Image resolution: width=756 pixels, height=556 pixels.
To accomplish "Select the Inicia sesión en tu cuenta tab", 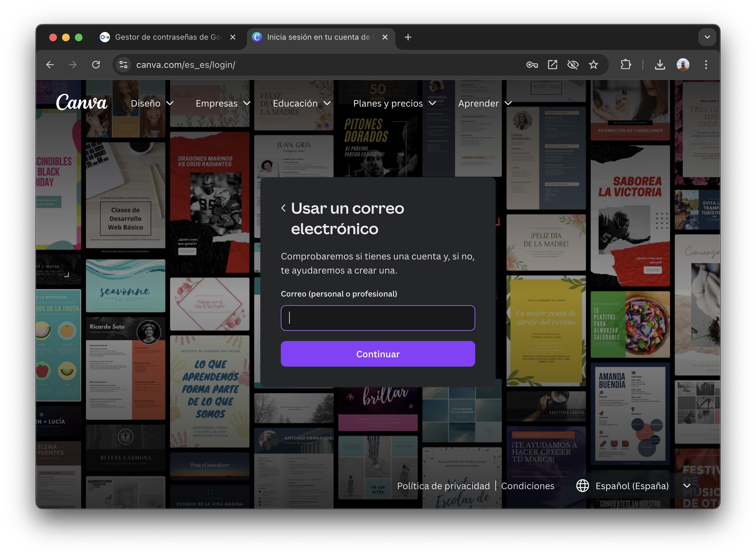I will click(x=321, y=37).
